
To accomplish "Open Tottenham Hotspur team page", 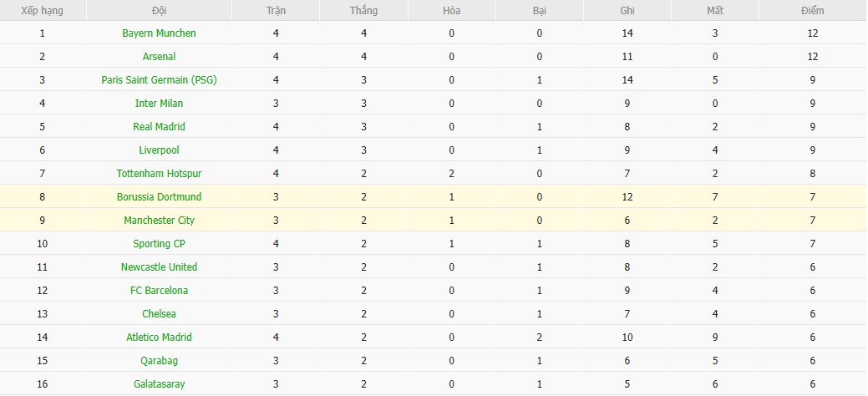I will pos(159,174).
